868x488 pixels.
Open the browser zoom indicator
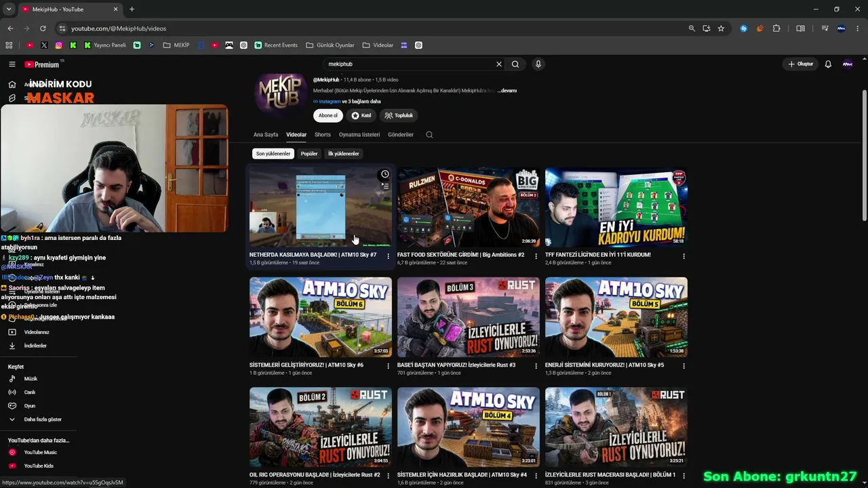(x=692, y=28)
